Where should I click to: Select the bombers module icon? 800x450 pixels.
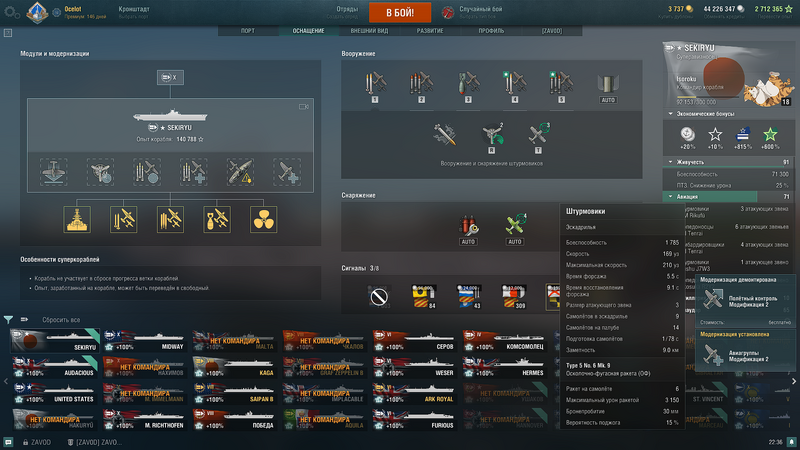pyautogui.click(x=217, y=219)
